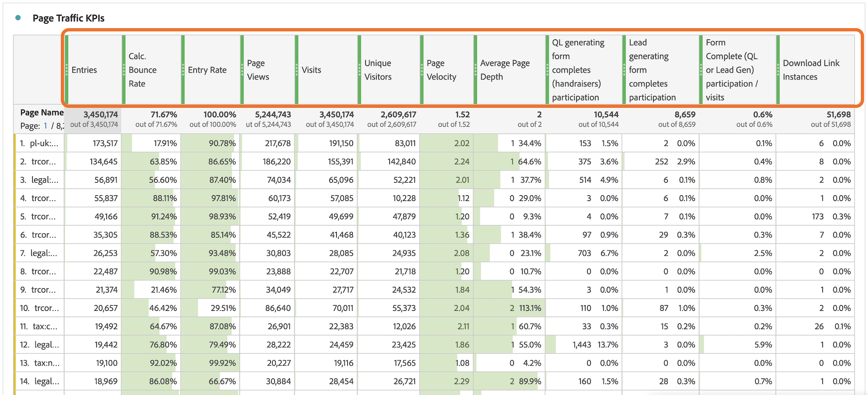The width and height of the screenshot is (868, 395).
Task: Click the page number 1 link
Action: [45, 126]
